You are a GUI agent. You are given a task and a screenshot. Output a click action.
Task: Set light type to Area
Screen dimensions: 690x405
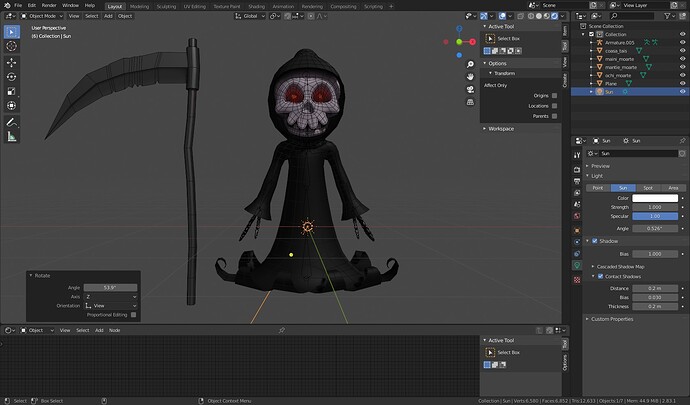673,188
